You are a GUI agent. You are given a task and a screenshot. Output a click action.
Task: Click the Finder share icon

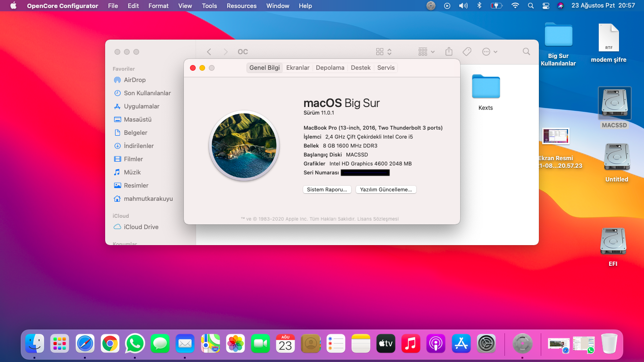[449, 52]
